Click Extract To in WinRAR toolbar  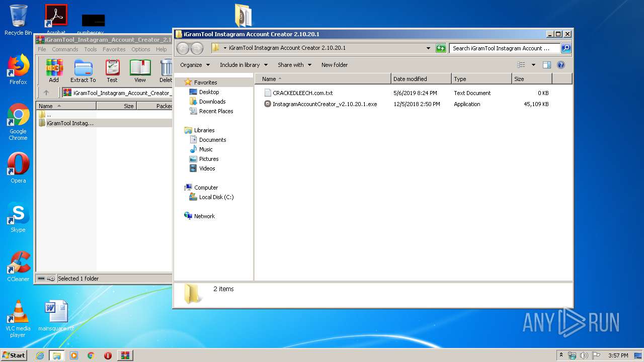83,70
